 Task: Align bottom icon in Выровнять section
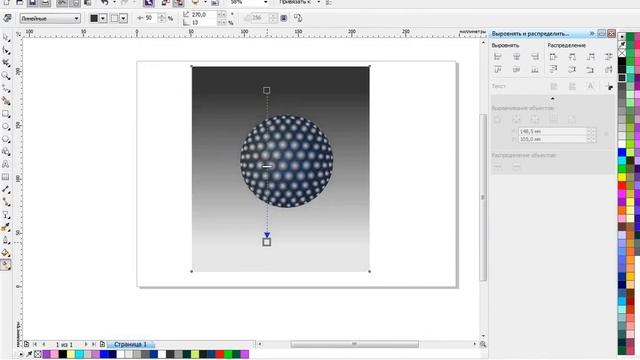(x=535, y=70)
